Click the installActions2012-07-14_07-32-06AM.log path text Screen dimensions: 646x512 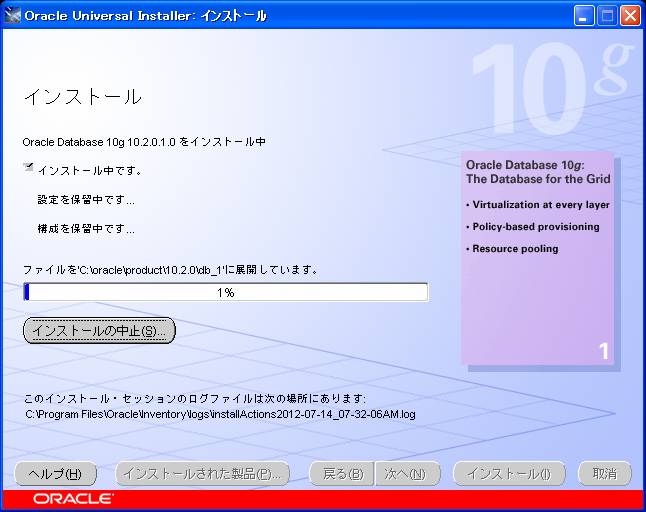pos(220,414)
